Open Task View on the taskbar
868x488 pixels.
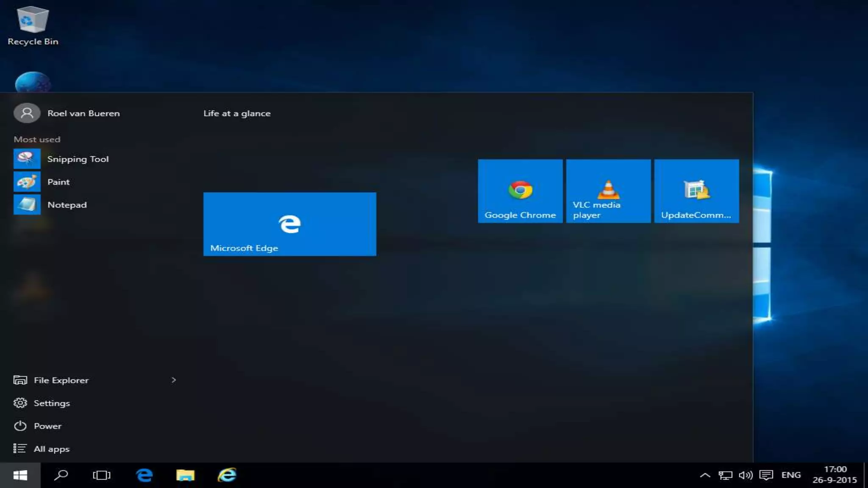tap(102, 475)
